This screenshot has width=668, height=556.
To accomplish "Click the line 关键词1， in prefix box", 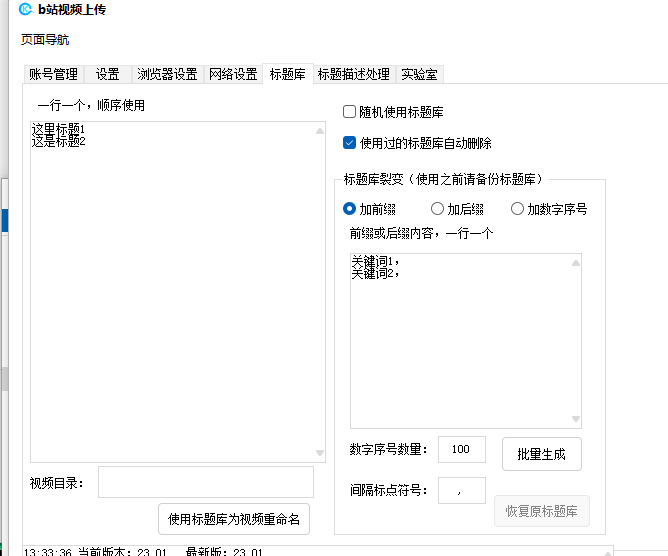I will pos(375,261).
